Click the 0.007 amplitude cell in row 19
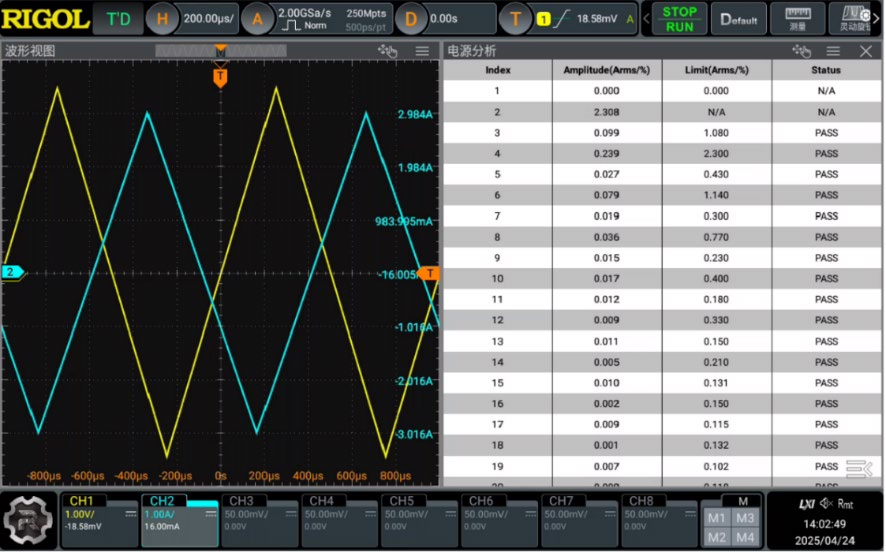 (606, 466)
